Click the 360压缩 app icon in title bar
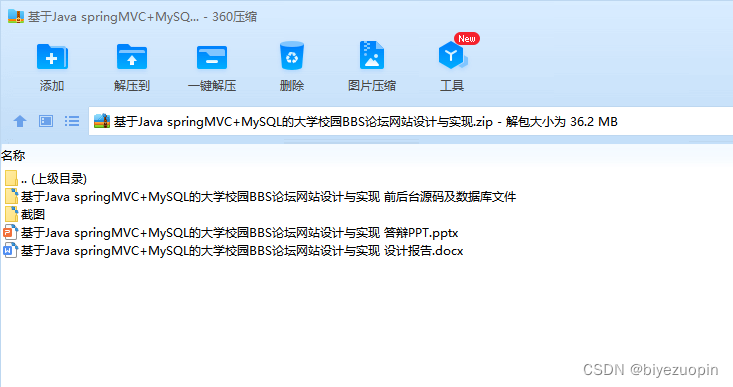The height and width of the screenshot is (387, 733). point(15,17)
